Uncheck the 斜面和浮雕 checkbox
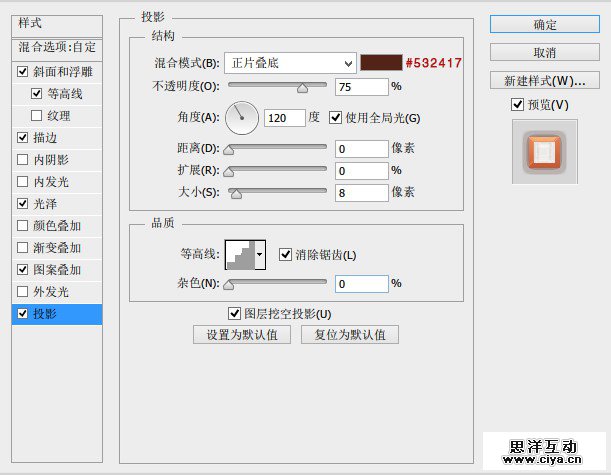The height and width of the screenshot is (475, 611). pos(23,72)
